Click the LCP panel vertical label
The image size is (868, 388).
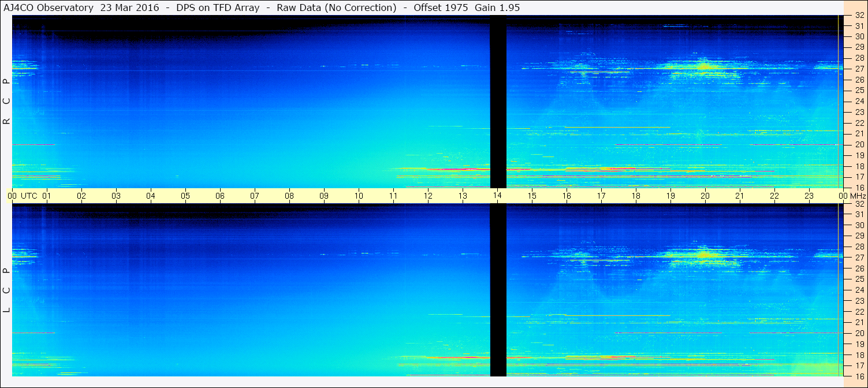coord(6,290)
